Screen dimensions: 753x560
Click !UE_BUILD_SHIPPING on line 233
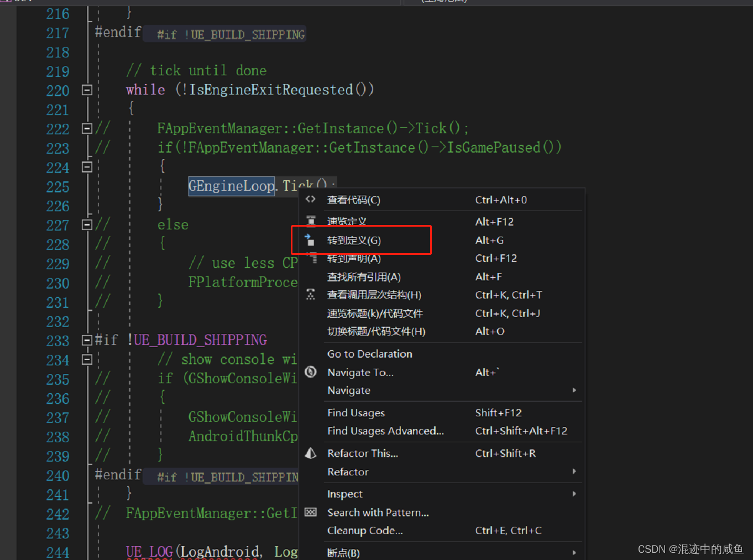[x=197, y=340]
